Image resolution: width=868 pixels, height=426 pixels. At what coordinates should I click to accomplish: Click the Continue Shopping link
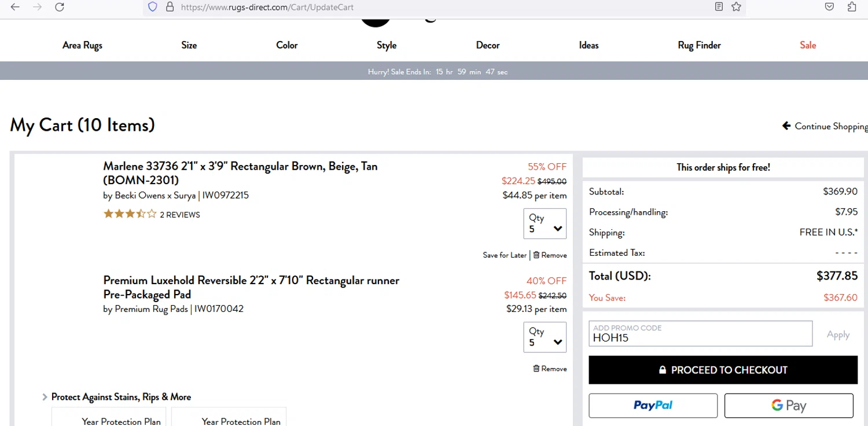[x=831, y=126]
